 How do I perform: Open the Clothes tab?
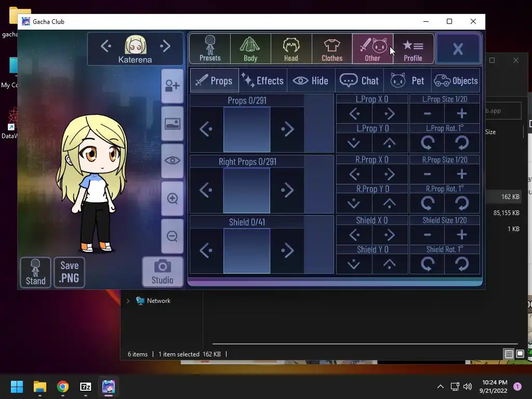pos(332,48)
